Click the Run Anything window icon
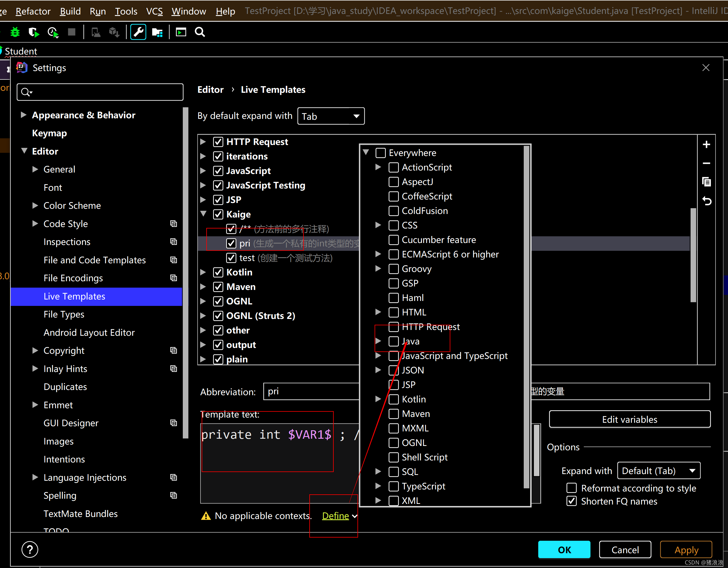728x568 pixels. click(181, 32)
